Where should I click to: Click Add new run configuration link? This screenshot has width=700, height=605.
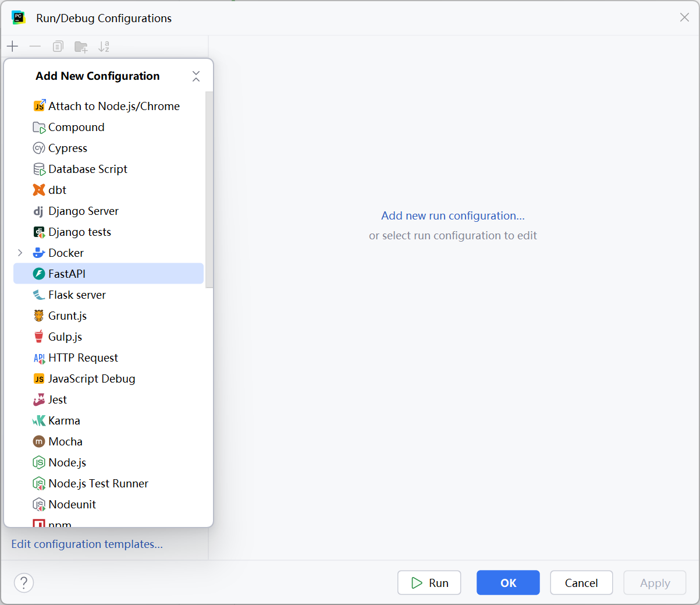[453, 215]
